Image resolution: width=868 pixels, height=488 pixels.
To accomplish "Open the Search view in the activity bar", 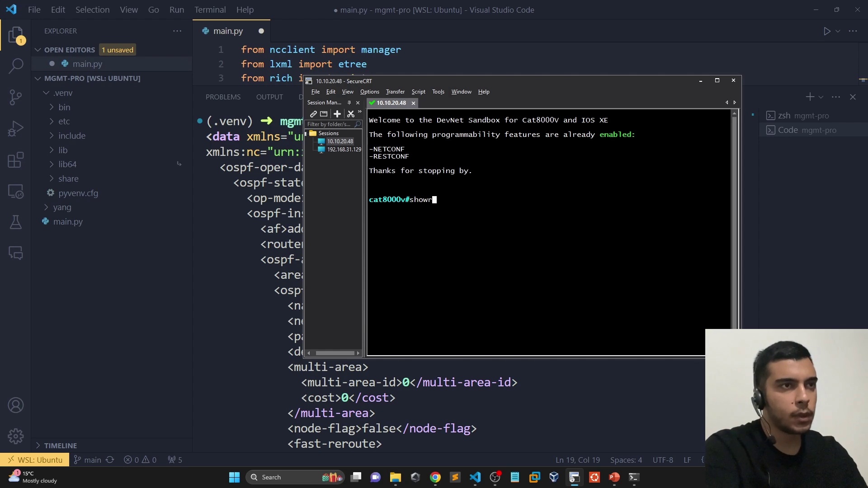I will pos(16,66).
